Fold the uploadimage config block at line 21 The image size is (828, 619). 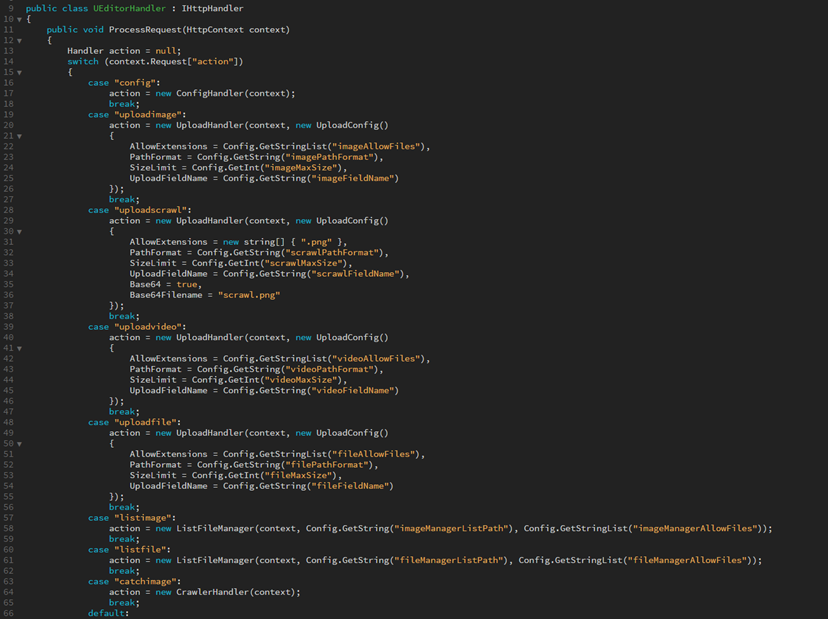coord(19,136)
